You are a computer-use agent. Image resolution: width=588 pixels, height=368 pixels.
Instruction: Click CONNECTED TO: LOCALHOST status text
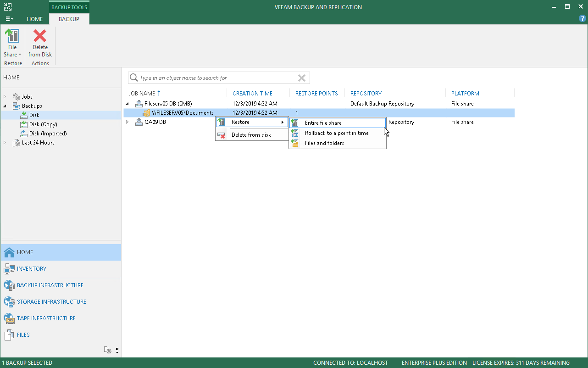coord(351,363)
